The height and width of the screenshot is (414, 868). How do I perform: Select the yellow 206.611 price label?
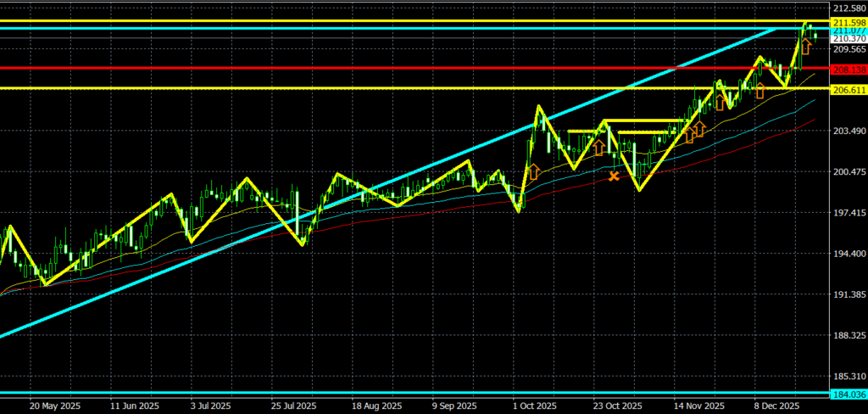849,89
